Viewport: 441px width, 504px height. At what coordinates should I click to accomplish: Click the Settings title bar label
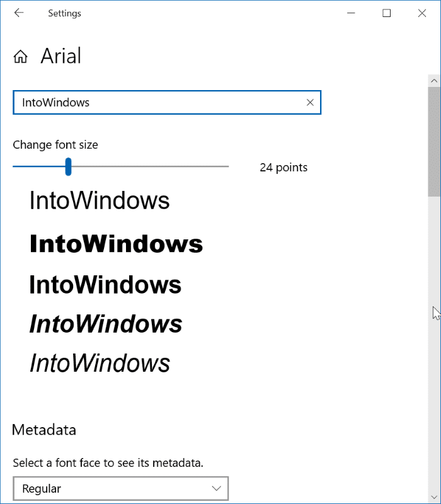pos(64,13)
